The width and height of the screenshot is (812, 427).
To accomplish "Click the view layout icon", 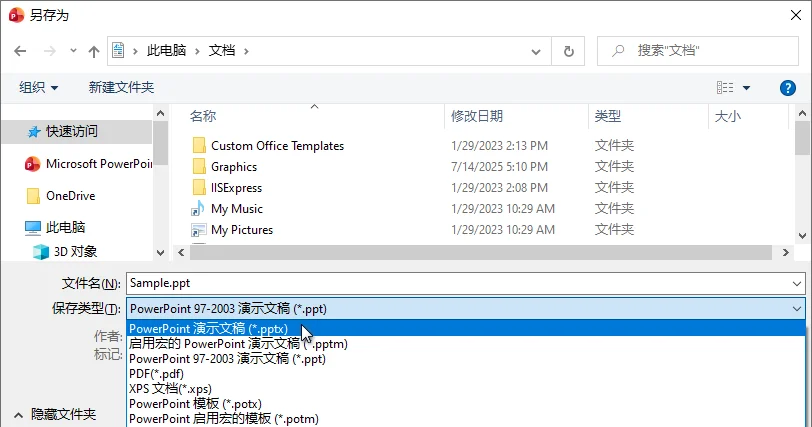I will pyautogui.click(x=725, y=87).
